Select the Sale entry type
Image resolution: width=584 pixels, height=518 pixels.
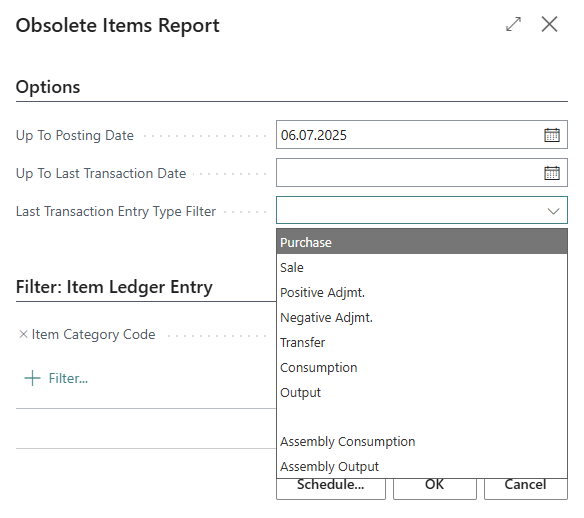pos(422,267)
